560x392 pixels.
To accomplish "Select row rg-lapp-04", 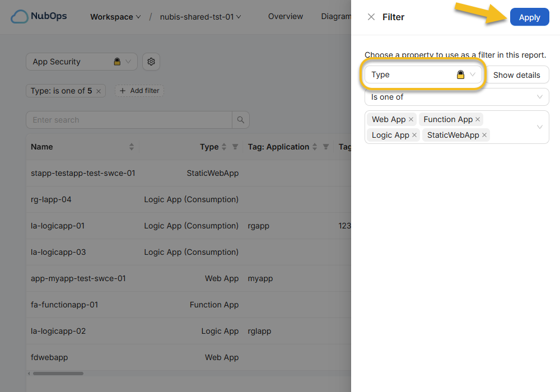I will pyautogui.click(x=189, y=199).
